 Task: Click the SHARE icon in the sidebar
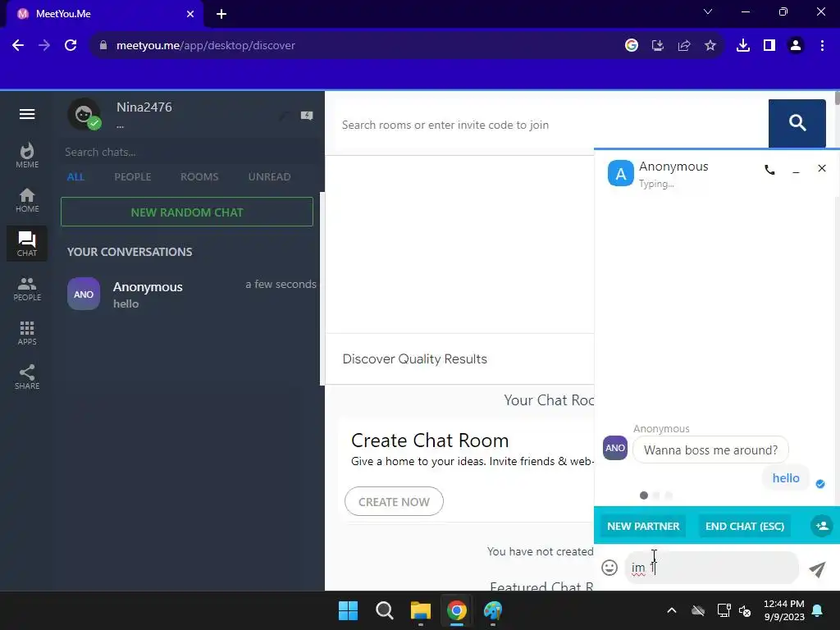pyautogui.click(x=27, y=377)
